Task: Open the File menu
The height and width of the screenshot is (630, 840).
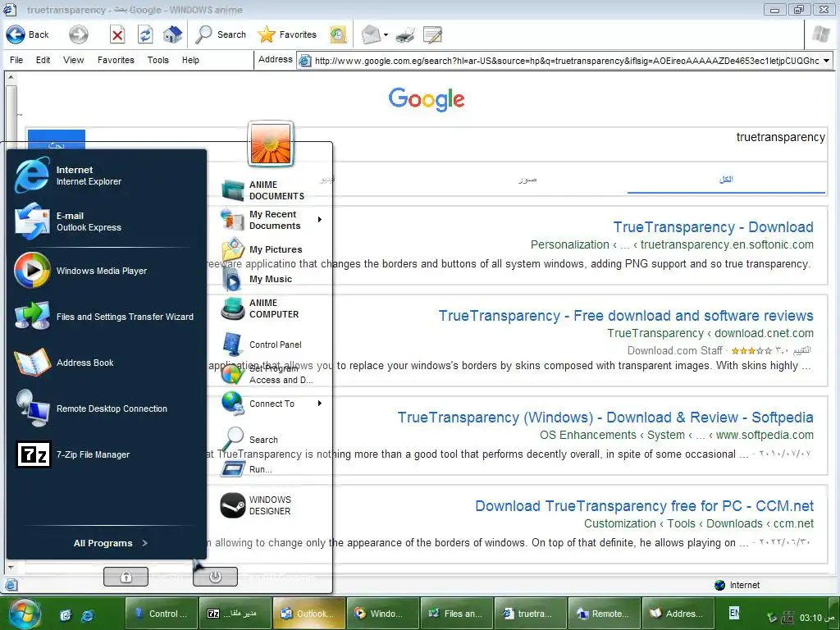Action: [x=16, y=60]
